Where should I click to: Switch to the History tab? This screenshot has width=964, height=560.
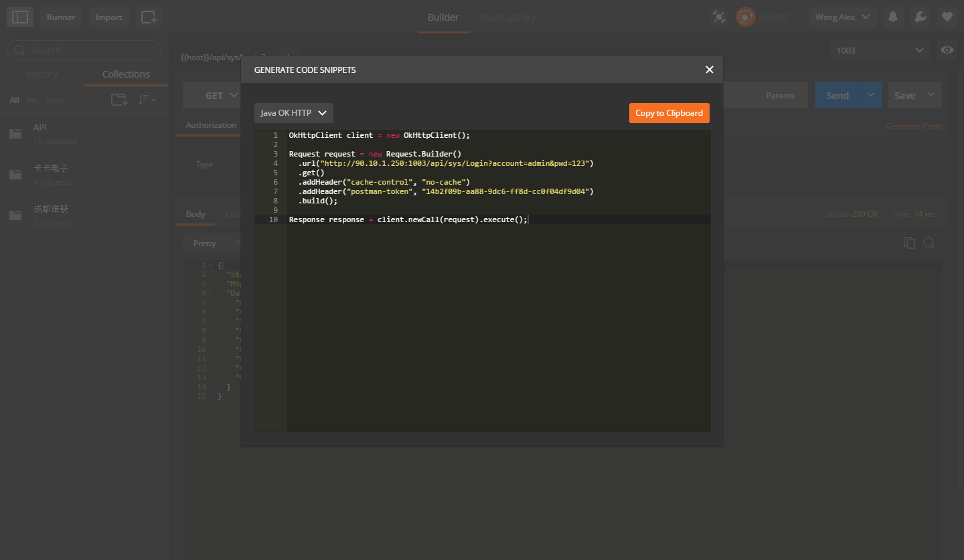(42, 74)
